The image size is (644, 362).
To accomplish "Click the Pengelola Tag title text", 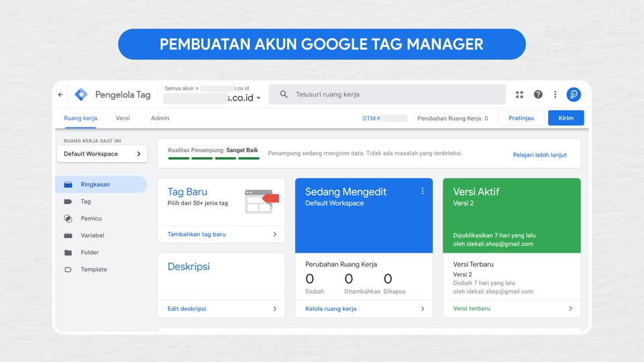I will [123, 95].
